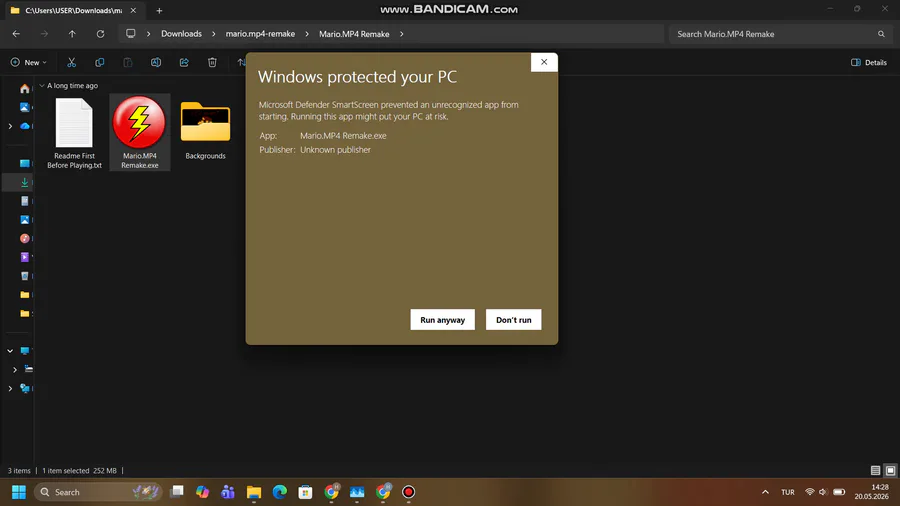900x506 pixels.
Task: Switch to large icons view toggle
Action: tap(890, 470)
